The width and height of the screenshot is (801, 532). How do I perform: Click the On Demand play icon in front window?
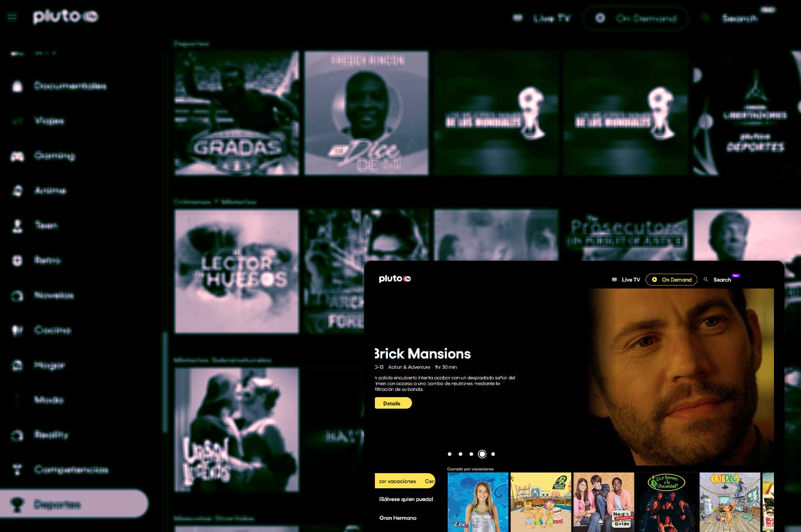coord(654,280)
